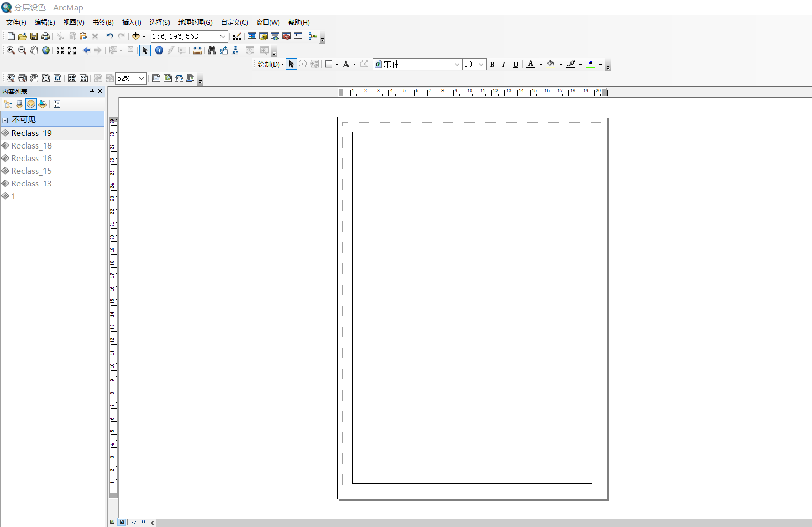Launch ModelBuilder window
Viewport: 812px width, 527px height.
coord(313,36)
